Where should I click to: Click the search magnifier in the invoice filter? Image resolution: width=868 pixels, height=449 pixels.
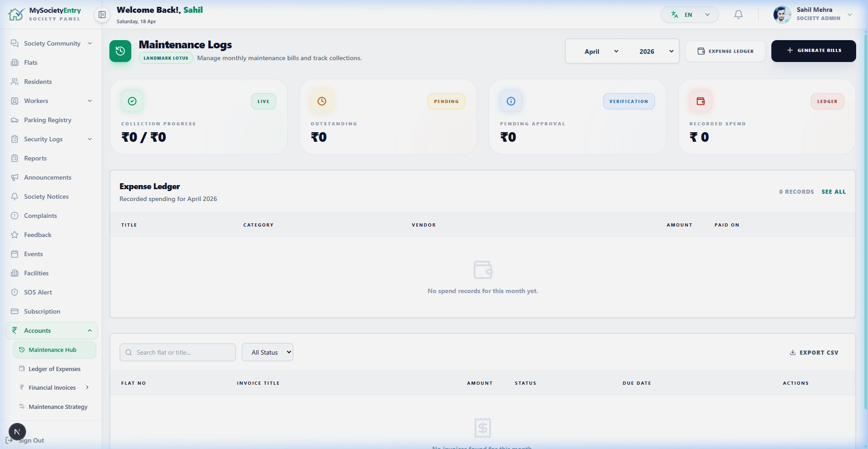(129, 352)
